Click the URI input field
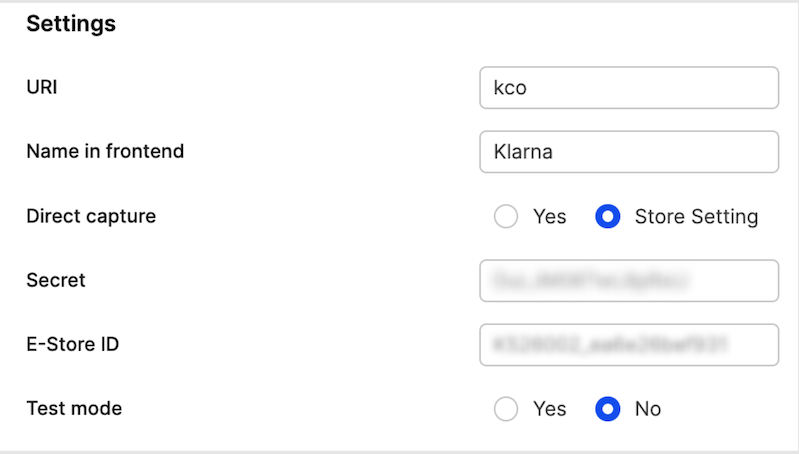 (628, 88)
